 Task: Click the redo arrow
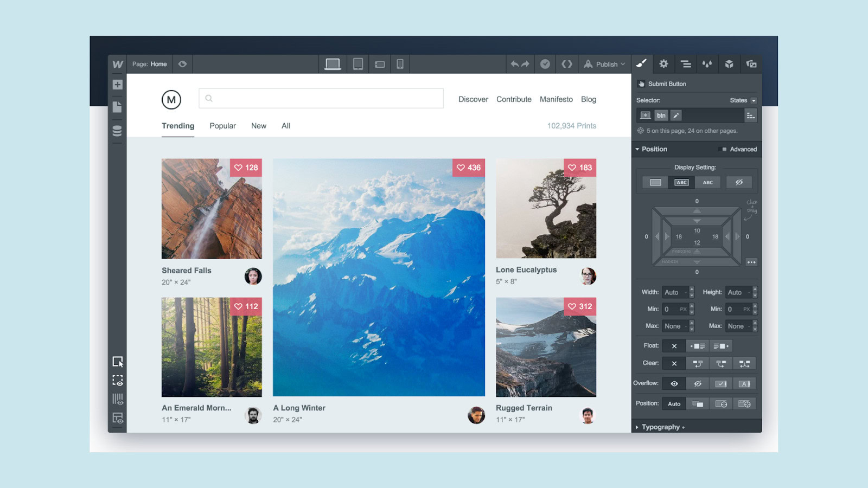pos(525,64)
